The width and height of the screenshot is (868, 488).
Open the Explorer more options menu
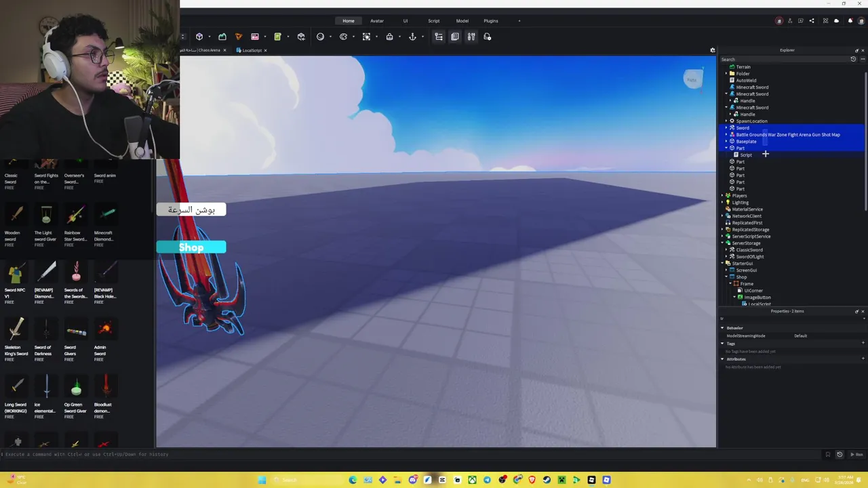[863, 59]
